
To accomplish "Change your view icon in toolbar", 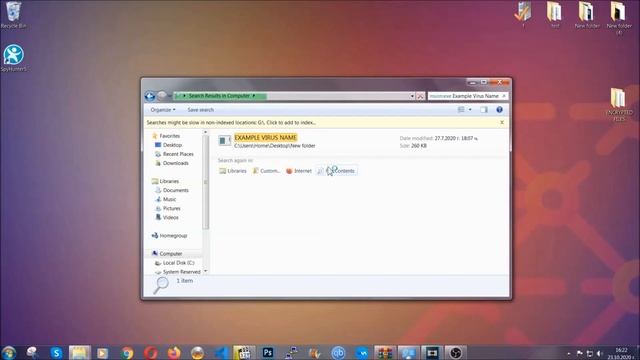I will (461, 110).
